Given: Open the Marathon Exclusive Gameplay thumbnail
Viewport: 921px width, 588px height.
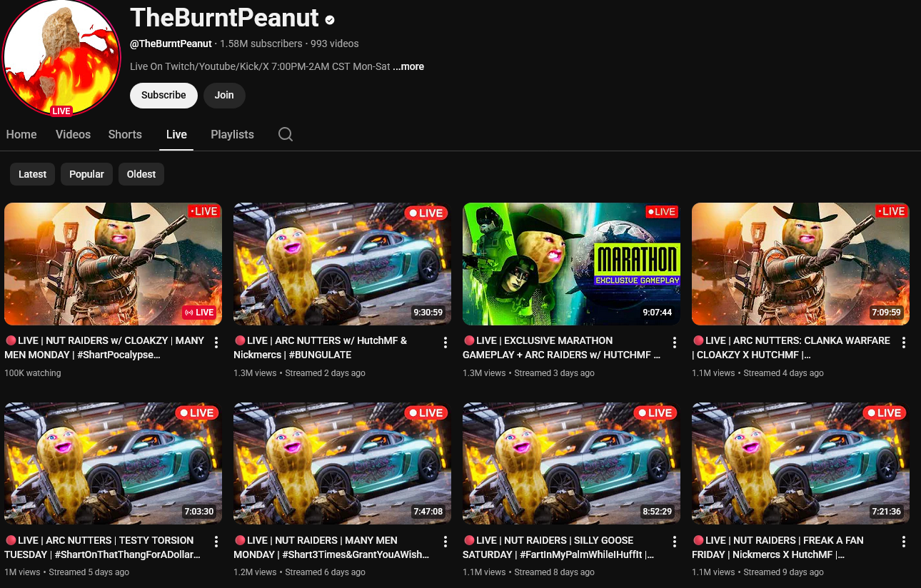Looking at the screenshot, I should (x=571, y=264).
